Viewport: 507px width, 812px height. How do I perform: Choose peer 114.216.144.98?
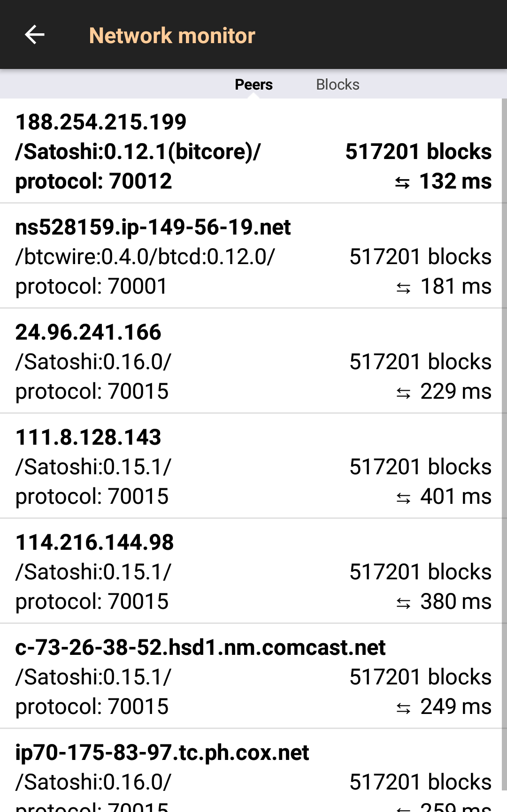click(94, 542)
